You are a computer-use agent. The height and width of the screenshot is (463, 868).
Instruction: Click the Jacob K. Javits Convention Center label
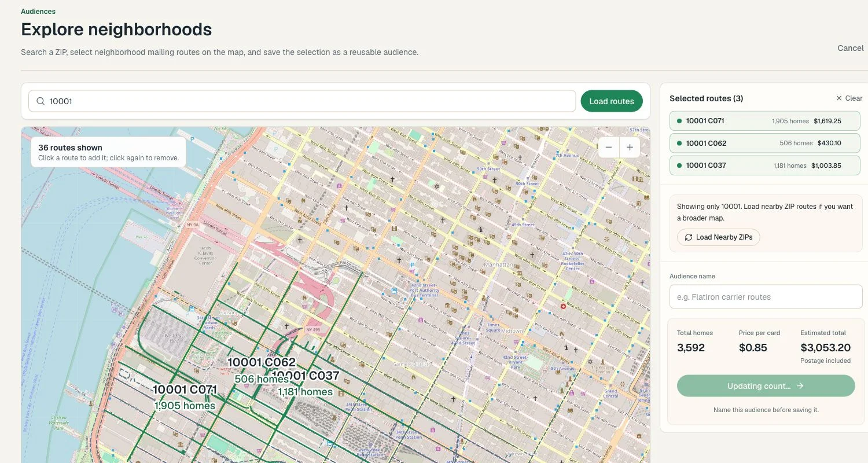(x=205, y=256)
